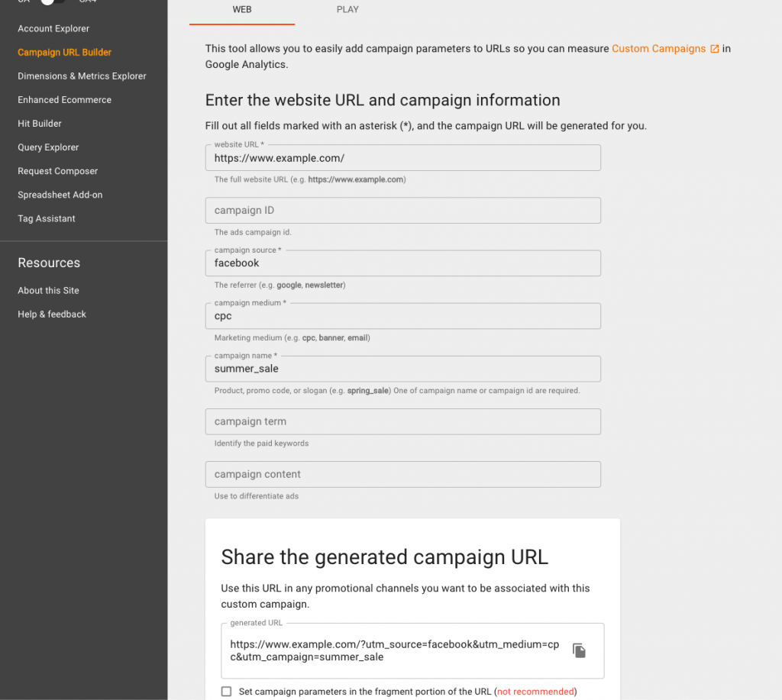The height and width of the screenshot is (700, 782).
Task: Open the Custom Campaigns link
Action: (x=658, y=48)
